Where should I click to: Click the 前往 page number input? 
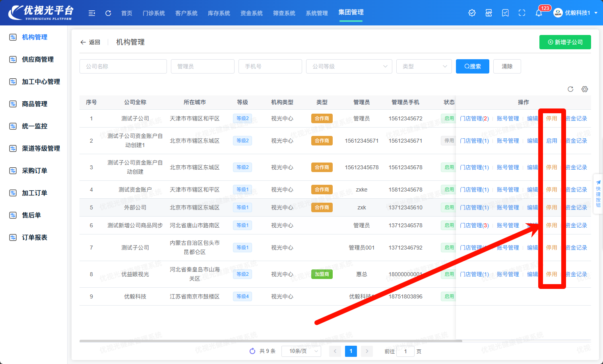point(405,351)
